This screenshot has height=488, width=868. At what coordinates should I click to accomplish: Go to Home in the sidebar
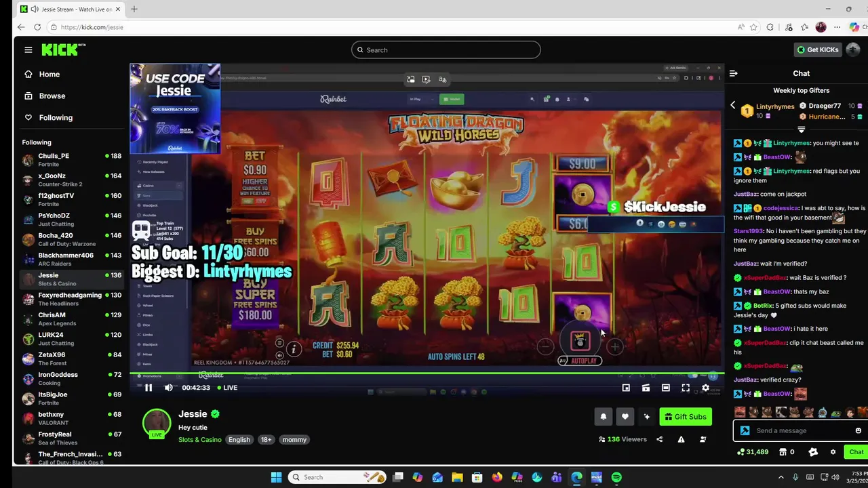tap(49, 74)
